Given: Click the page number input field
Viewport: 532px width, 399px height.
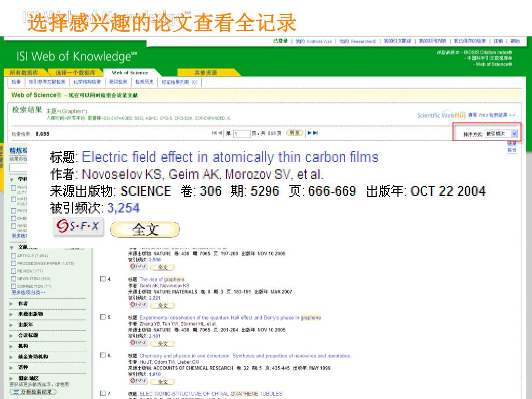Looking at the screenshot, I should tap(242, 134).
